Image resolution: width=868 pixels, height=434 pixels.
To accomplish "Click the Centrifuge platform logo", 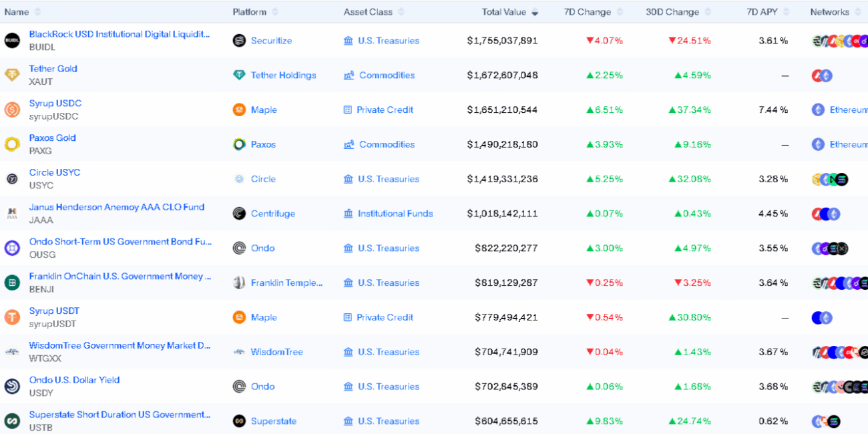I will (x=239, y=214).
